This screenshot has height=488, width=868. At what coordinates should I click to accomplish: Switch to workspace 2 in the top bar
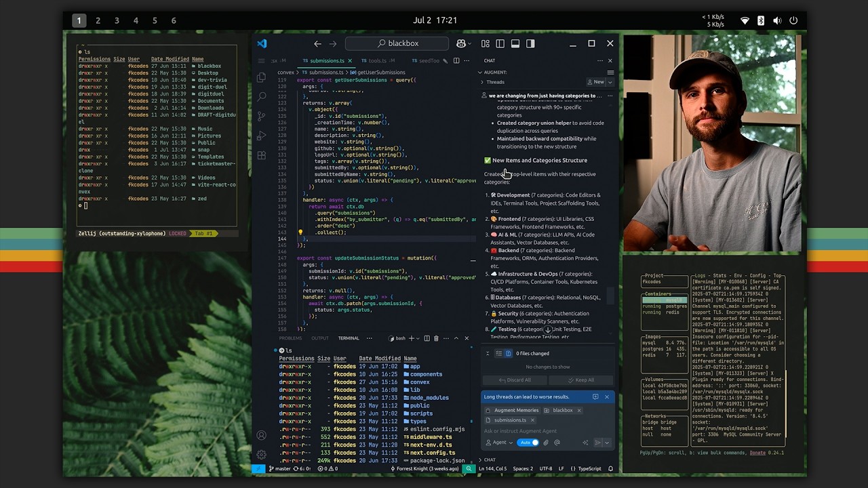(x=98, y=20)
